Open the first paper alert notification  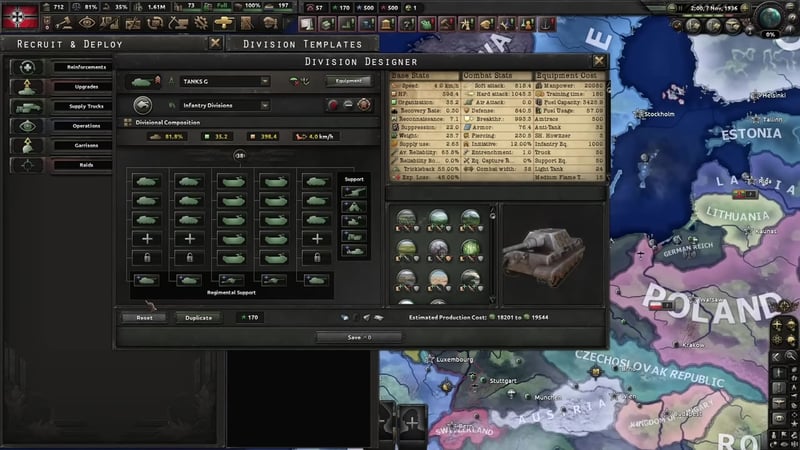[x=307, y=24]
